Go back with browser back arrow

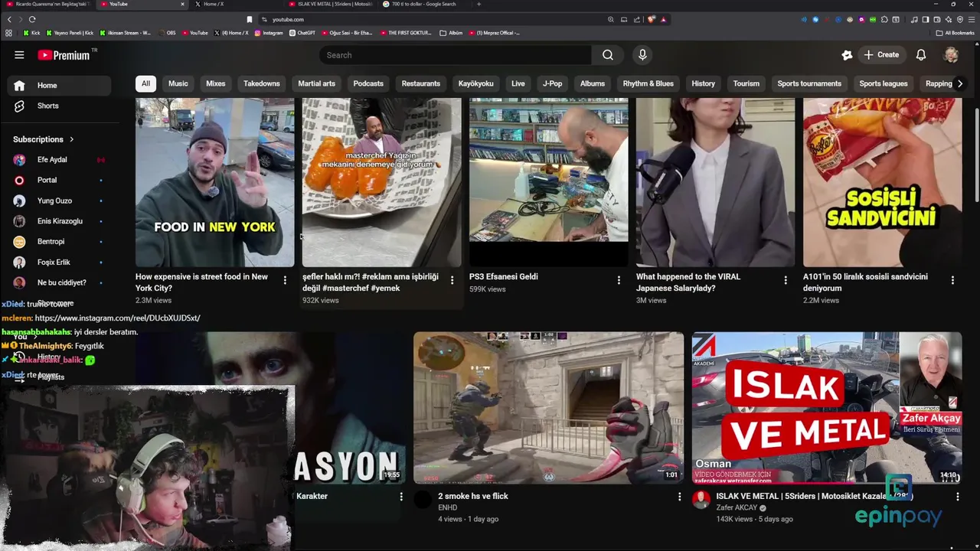point(9,19)
